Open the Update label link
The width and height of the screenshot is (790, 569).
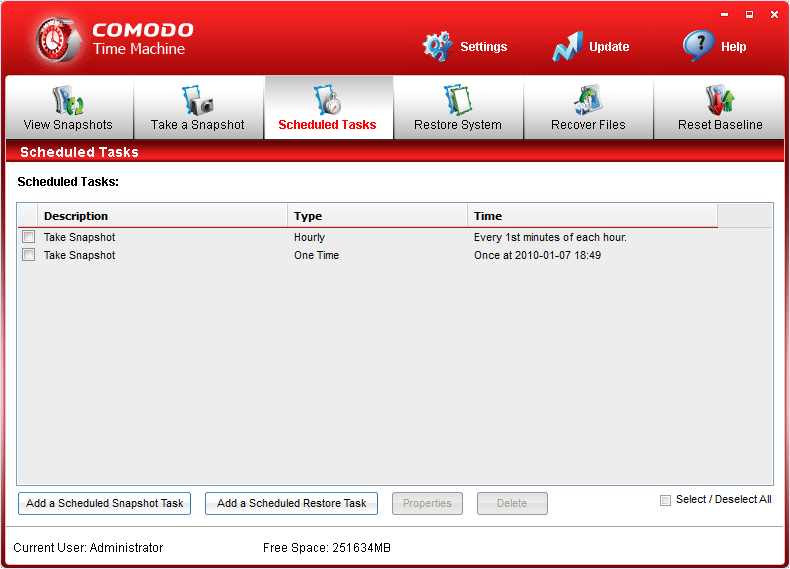pyautogui.click(x=609, y=47)
